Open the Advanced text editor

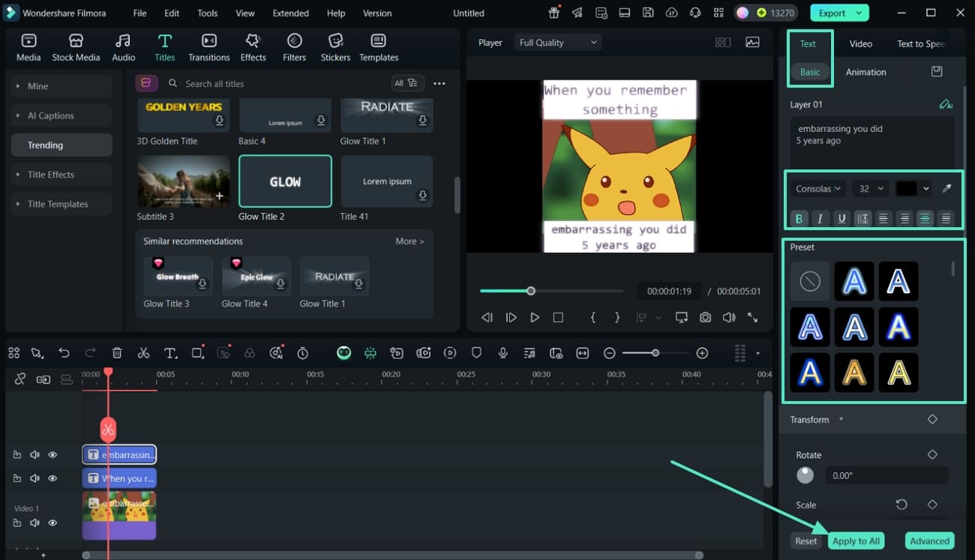tap(929, 541)
